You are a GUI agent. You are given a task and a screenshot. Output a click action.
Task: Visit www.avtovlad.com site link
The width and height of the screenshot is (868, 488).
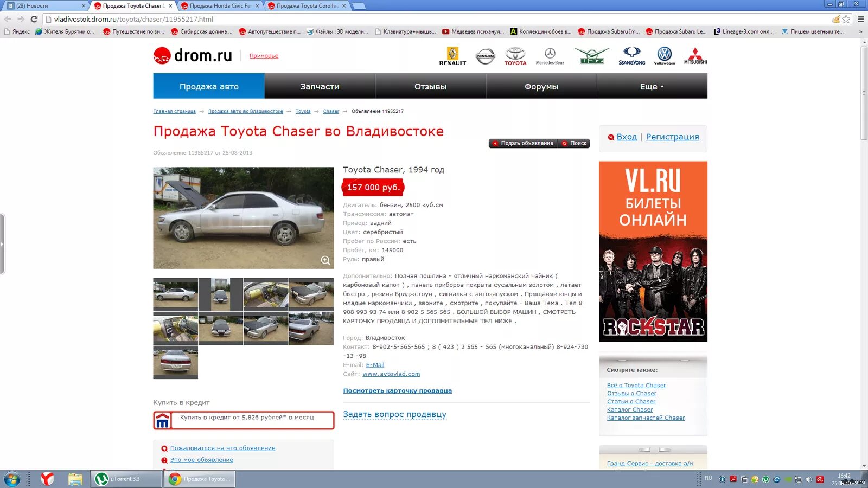(391, 374)
